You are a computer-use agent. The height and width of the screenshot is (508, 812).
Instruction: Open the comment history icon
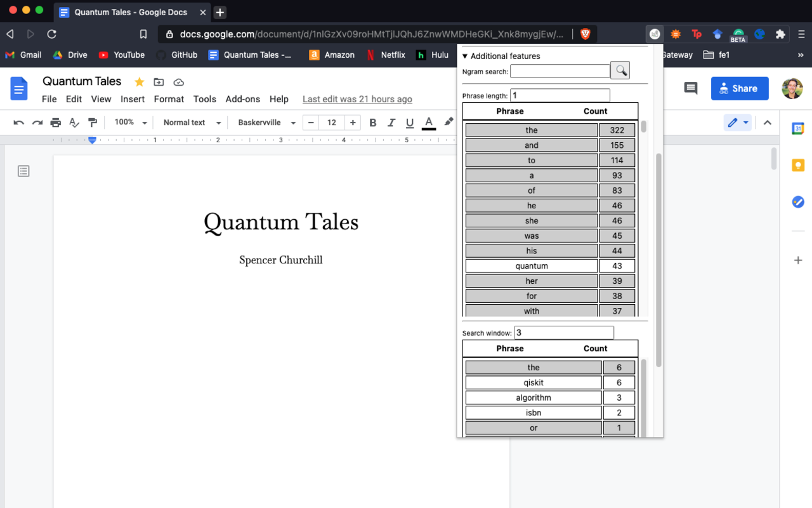[691, 88]
